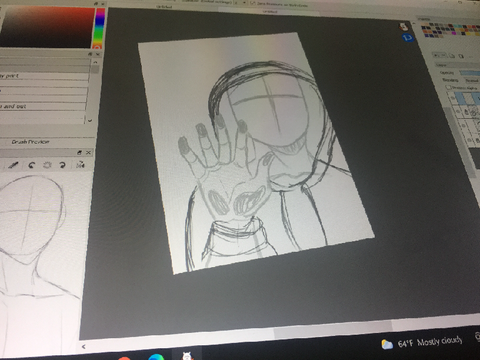Float the brush list panel
Viewport: 480px width, 360px height.
90,54
